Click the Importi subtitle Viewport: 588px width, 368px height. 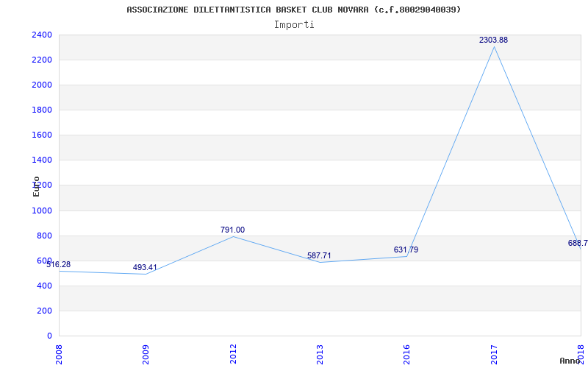coord(294,25)
